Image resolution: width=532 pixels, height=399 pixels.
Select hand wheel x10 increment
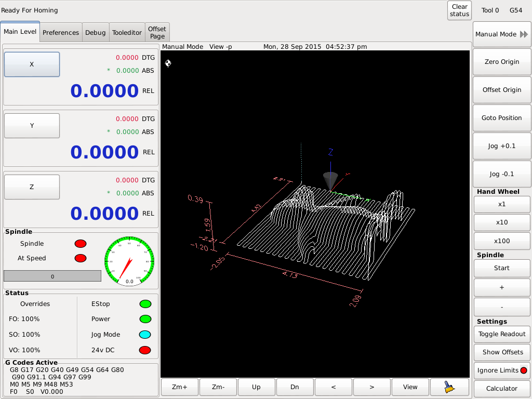point(502,222)
